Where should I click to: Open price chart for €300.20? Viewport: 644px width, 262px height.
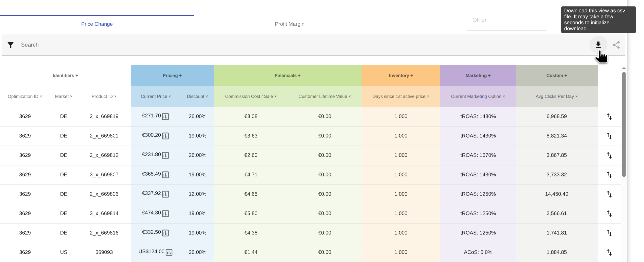(x=165, y=136)
